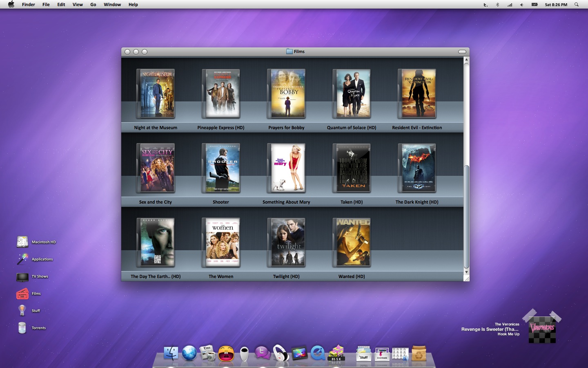The image size is (588, 368).
Task: Open the Night at the Museum film icon
Action: [x=156, y=94]
